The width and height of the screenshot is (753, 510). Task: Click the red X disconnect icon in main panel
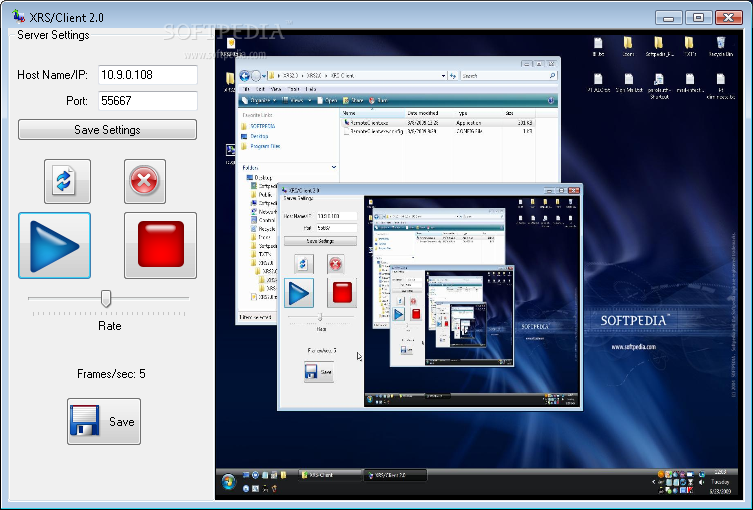pyautogui.click(x=145, y=182)
